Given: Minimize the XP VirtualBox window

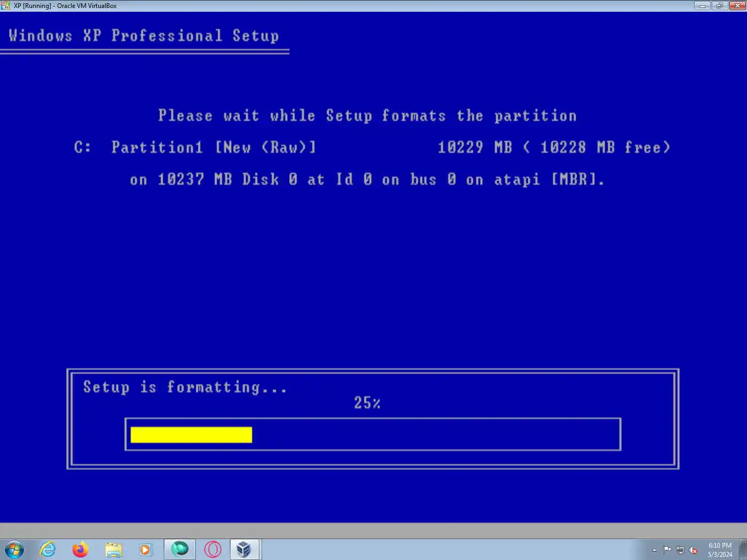Looking at the screenshot, I should click(702, 6).
